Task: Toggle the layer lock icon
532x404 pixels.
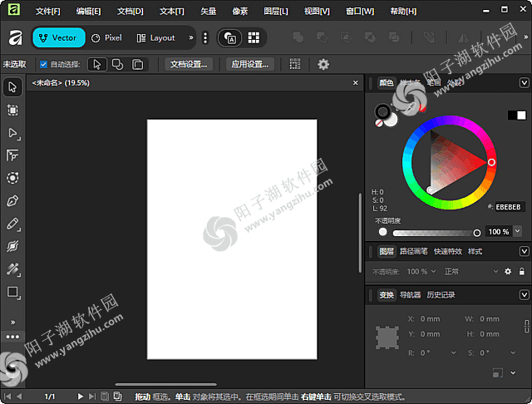Action: [x=522, y=271]
